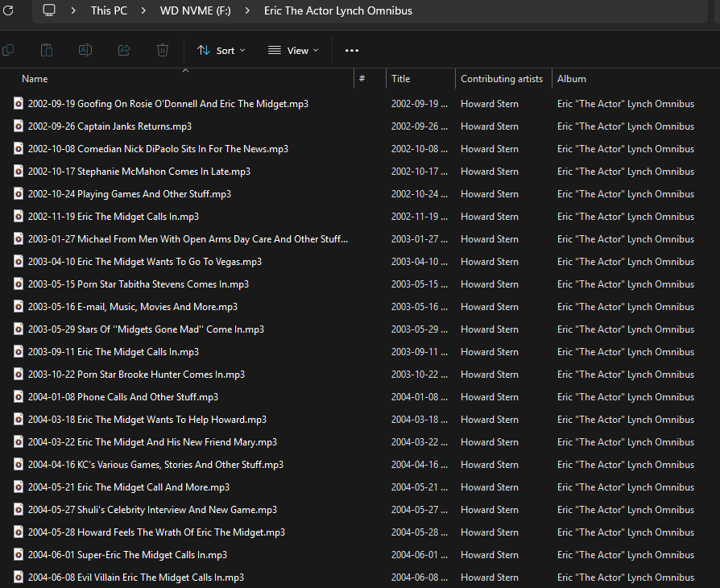Click Howard Stern in 2003-05-15 Tabitha Stevens row
The image size is (720, 588).
point(490,284)
